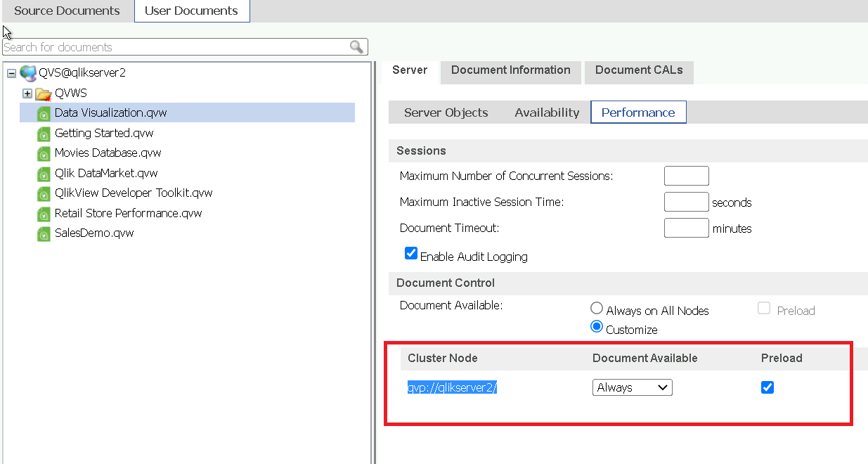Click the SalesDemo.qvw document icon
The height and width of the screenshot is (464, 868).
pyautogui.click(x=44, y=233)
